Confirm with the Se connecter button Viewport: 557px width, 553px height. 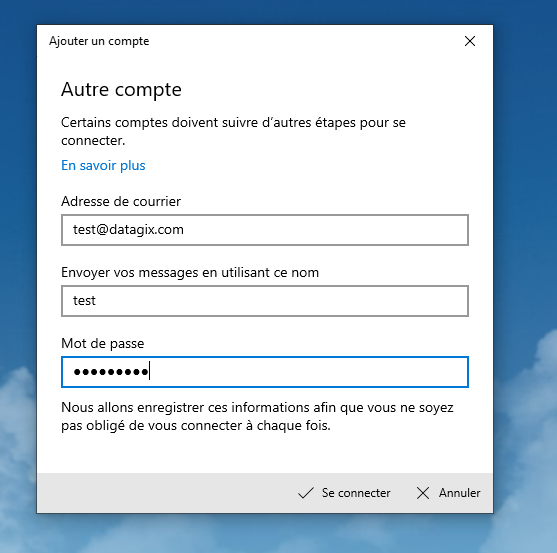click(344, 493)
